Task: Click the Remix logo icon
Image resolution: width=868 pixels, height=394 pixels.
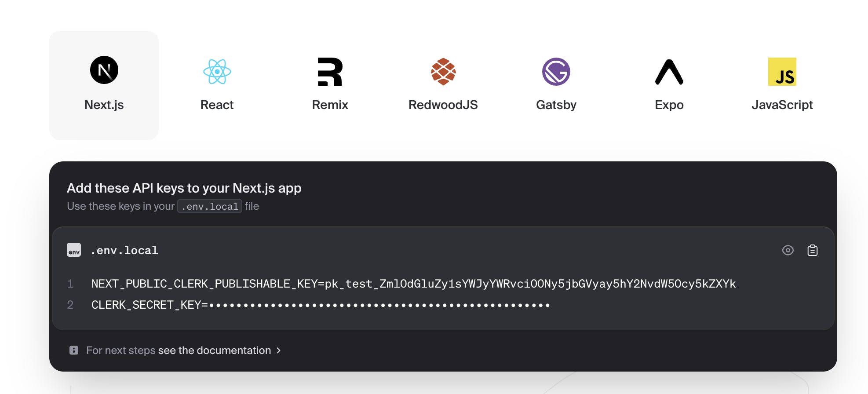Action: click(330, 72)
